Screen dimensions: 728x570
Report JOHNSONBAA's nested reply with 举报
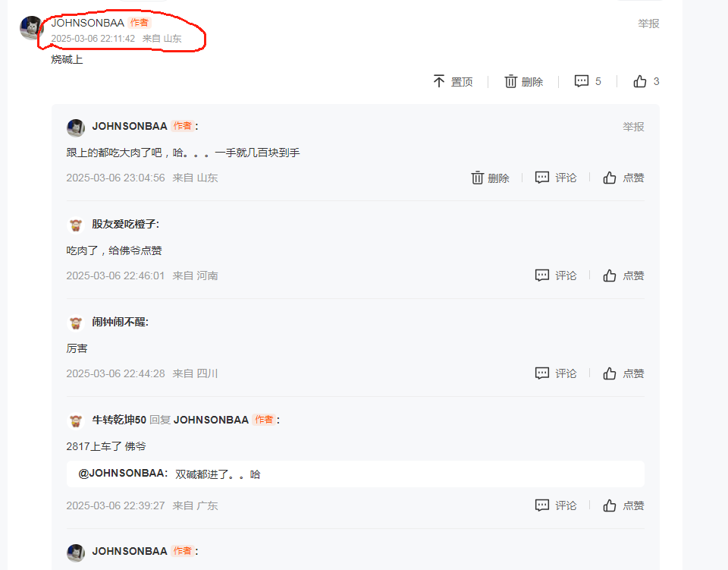click(633, 127)
